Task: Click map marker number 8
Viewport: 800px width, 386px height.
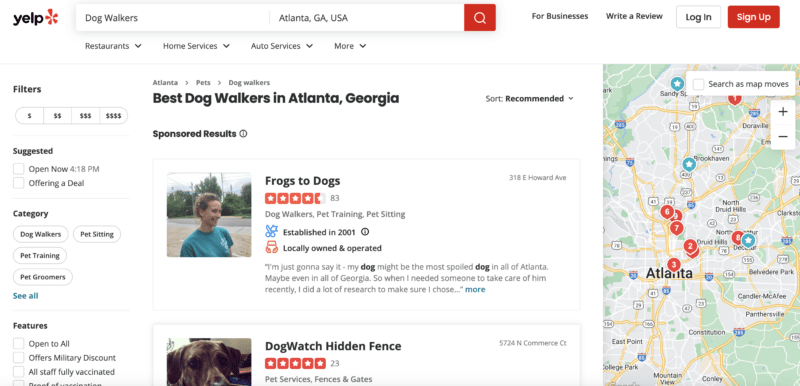Action: pyautogui.click(x=737, y=237)
